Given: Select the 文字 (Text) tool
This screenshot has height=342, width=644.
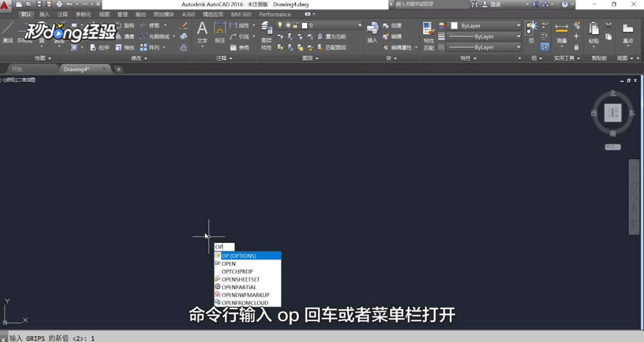Looking at the screenshot, I should click(202, 33).
